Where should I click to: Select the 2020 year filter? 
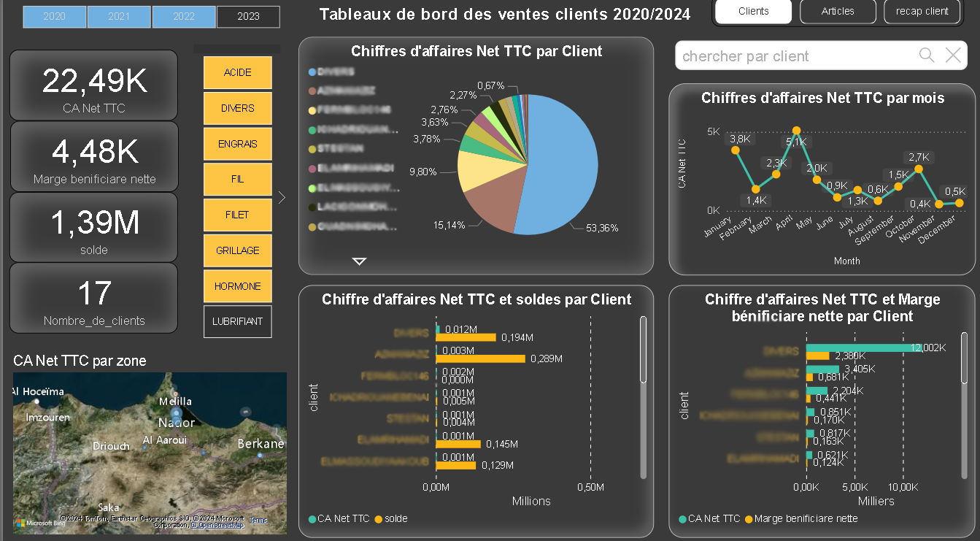54,16
